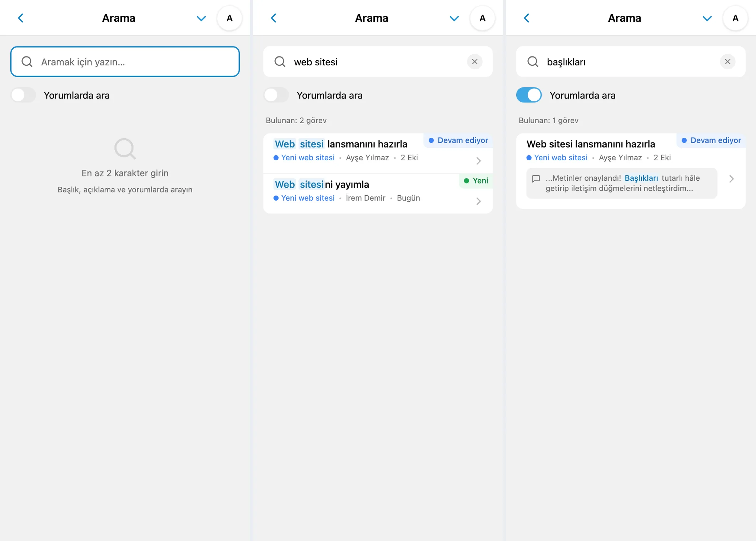This screenshot has height=541, width=756.
Task: Open profile avatar A in empty search panel
Action: [x=230, y=18]
